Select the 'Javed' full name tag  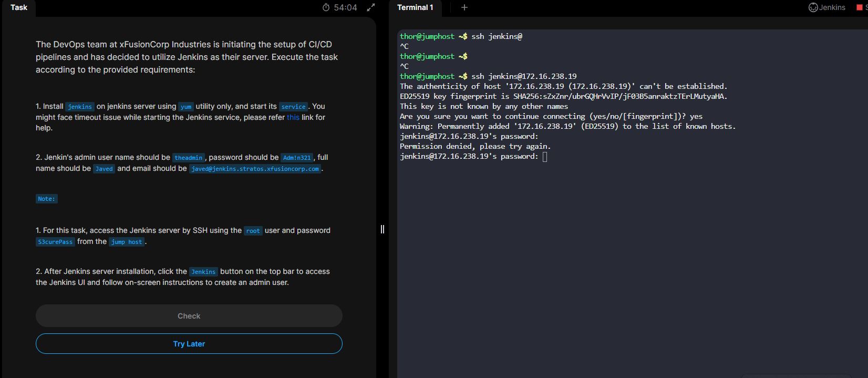[x=104, y=168]
